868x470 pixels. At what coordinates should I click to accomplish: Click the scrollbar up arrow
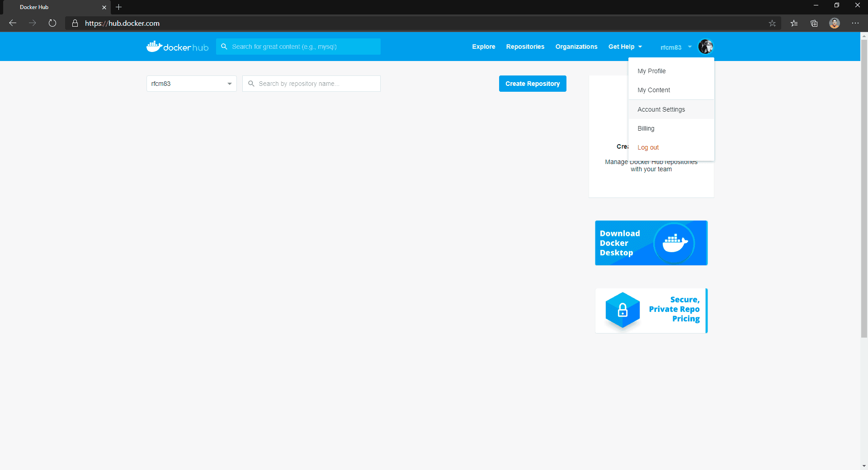click(x=864, y=35)
